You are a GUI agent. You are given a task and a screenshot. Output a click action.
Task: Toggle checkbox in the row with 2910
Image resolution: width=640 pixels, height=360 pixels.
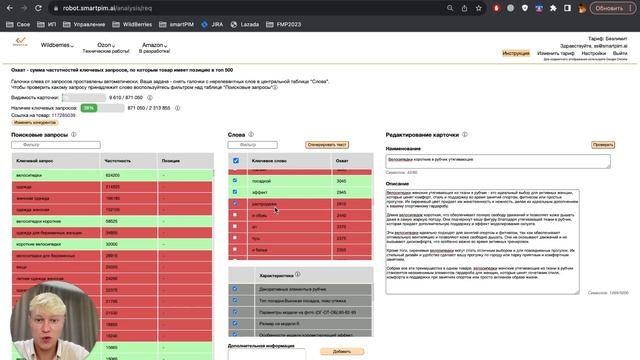click(235, 203)
